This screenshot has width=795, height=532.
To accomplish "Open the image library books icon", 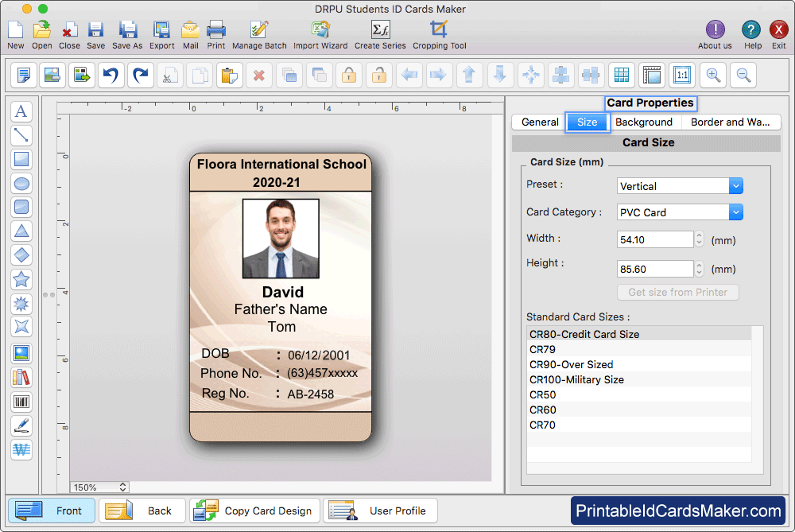I will coord(21,378).
